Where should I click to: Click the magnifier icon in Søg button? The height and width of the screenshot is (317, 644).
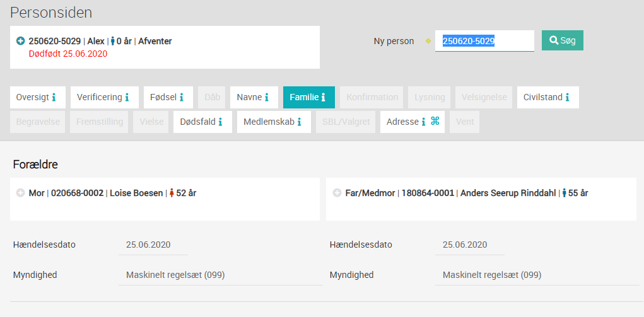coord(554,40)
